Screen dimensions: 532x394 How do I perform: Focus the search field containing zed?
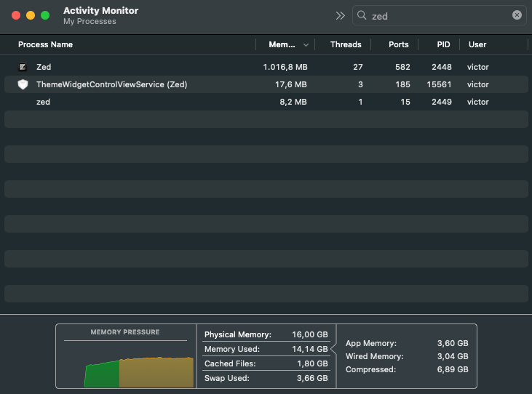coord(440,15)
